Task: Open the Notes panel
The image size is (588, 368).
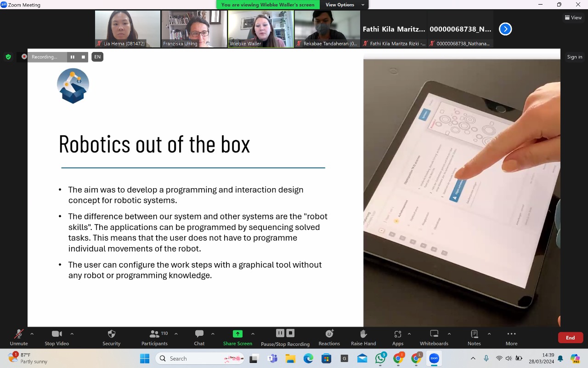Action: coord(474,337)
